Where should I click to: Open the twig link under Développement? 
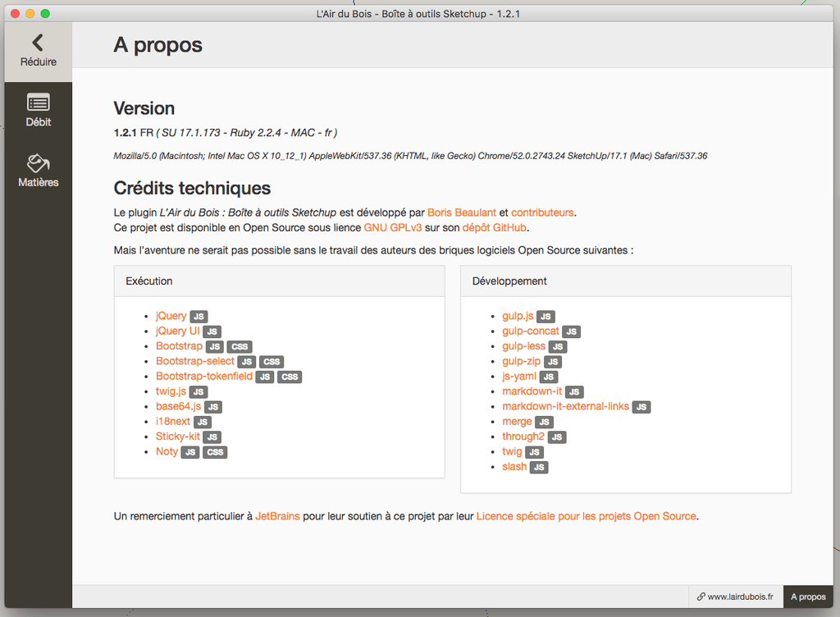(x=512, y=451)
